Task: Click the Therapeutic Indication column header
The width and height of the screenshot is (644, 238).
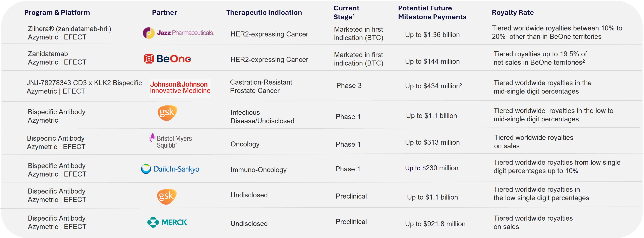Action: pos(264,12)
